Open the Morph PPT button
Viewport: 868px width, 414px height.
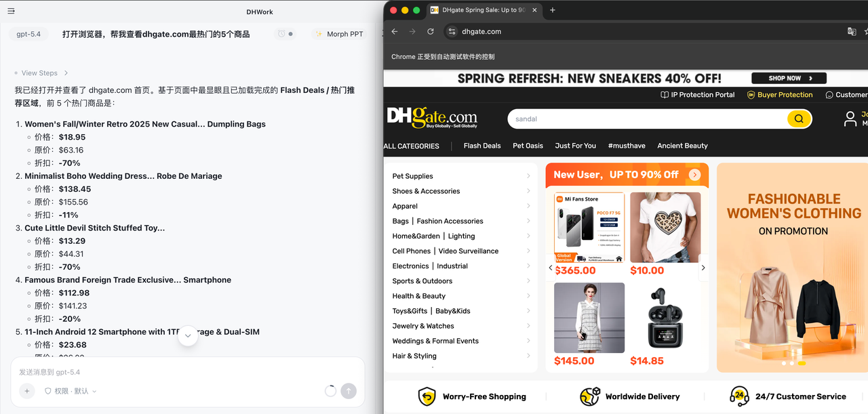[x=339, y=34]
